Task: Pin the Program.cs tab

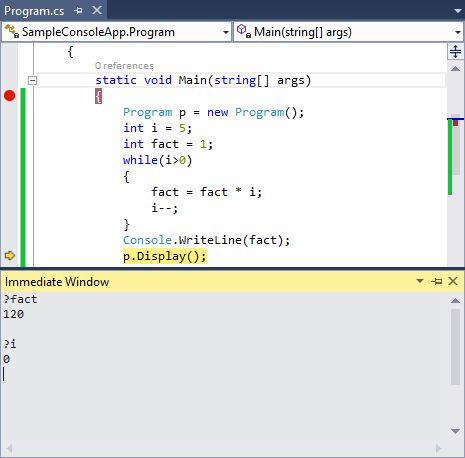Action: coord(79,11)
